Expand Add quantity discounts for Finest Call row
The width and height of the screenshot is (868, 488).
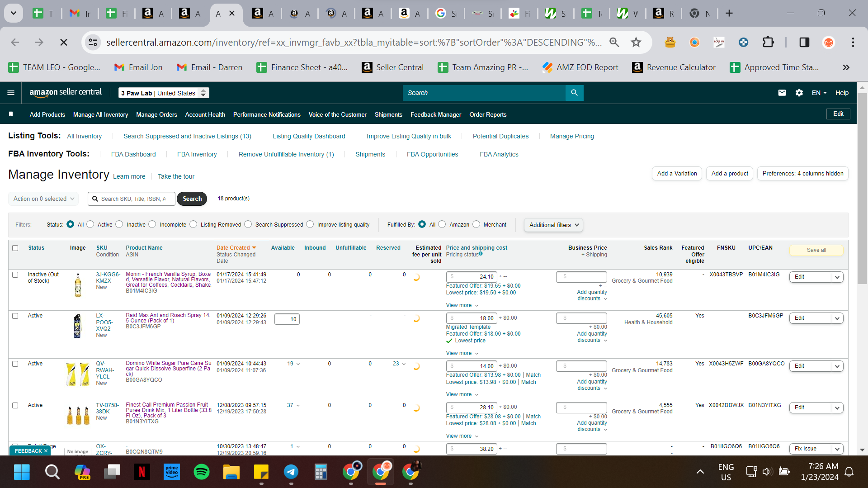592,426
